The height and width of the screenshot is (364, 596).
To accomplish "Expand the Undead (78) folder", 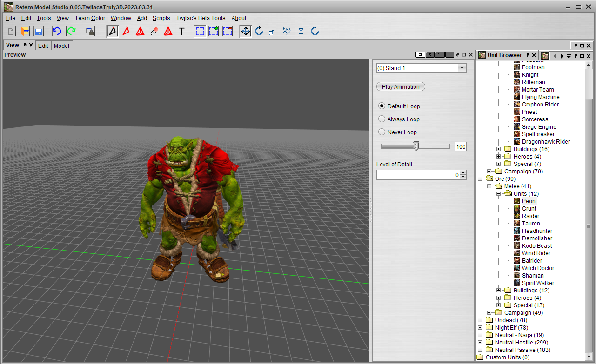I will [480, 320].
